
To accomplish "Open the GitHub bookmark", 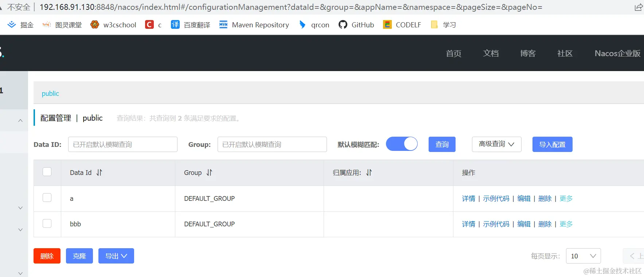I will point(356,25).
